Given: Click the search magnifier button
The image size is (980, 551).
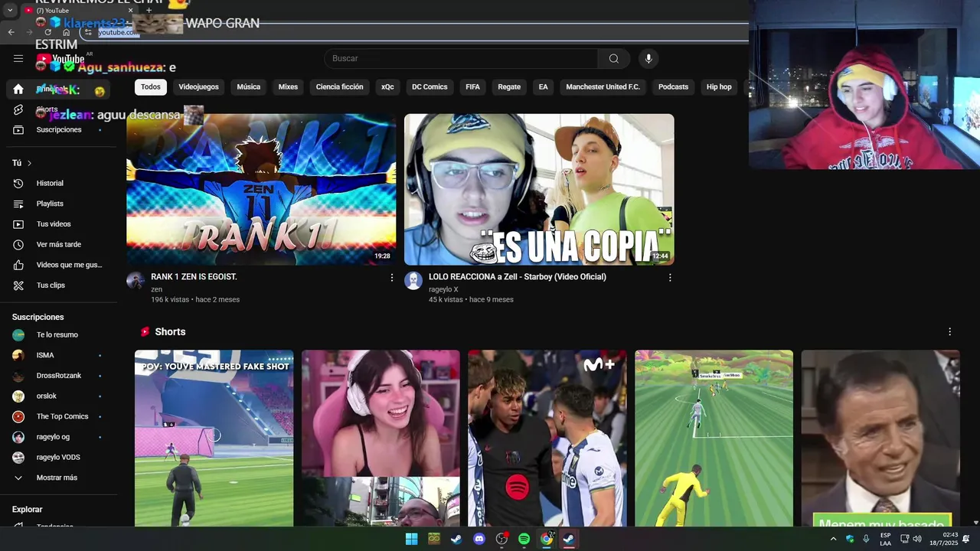Looking at the screenshot, I should [614, 59].
